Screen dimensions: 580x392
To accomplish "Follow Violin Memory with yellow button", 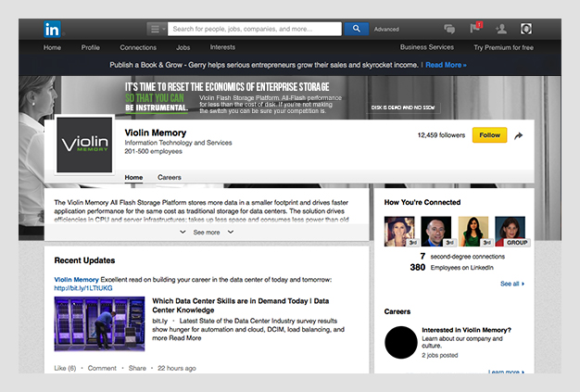I will click(490, 135).
